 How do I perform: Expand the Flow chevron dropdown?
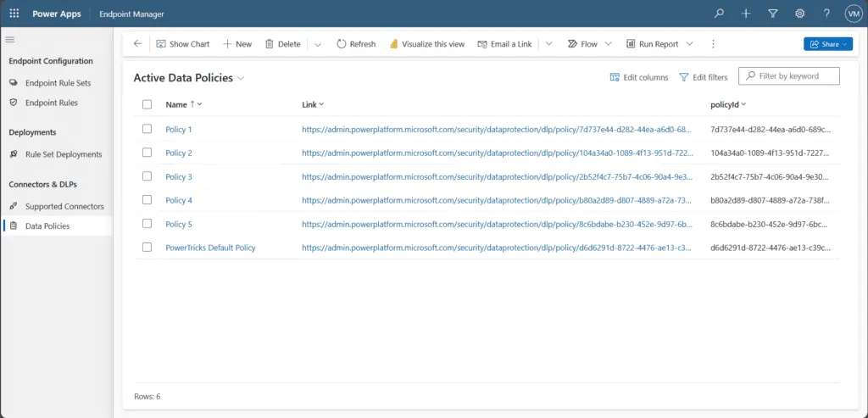tap(608, 44)
